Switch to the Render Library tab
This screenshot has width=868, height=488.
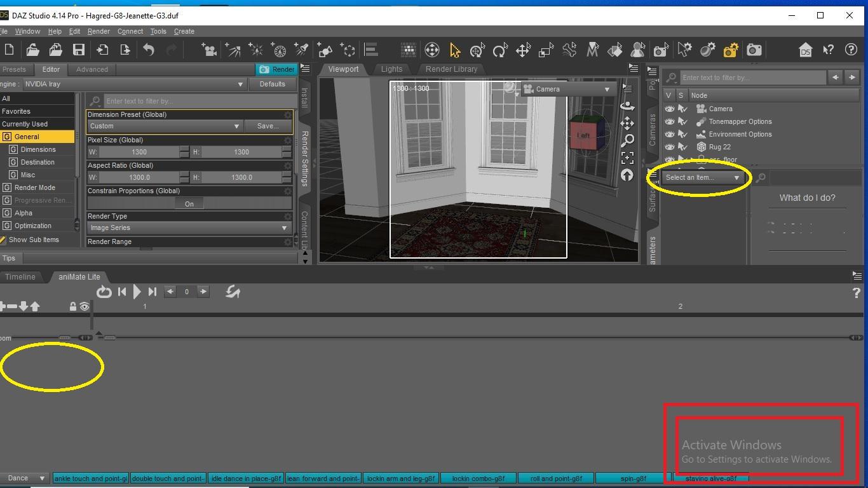pos(452,69)
